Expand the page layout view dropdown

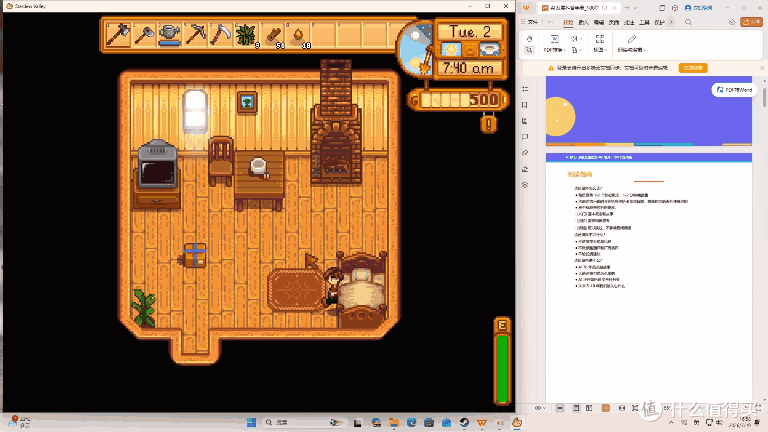tap(600, 44)
